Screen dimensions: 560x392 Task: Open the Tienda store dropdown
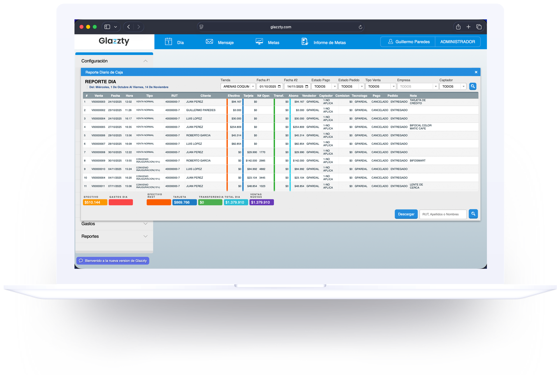(237, 86)
